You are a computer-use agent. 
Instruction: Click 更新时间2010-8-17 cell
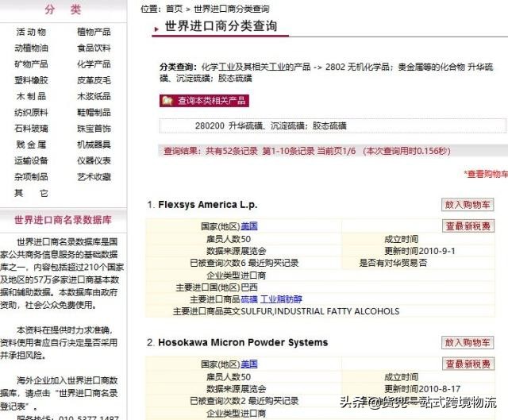[x=422, y=389]
